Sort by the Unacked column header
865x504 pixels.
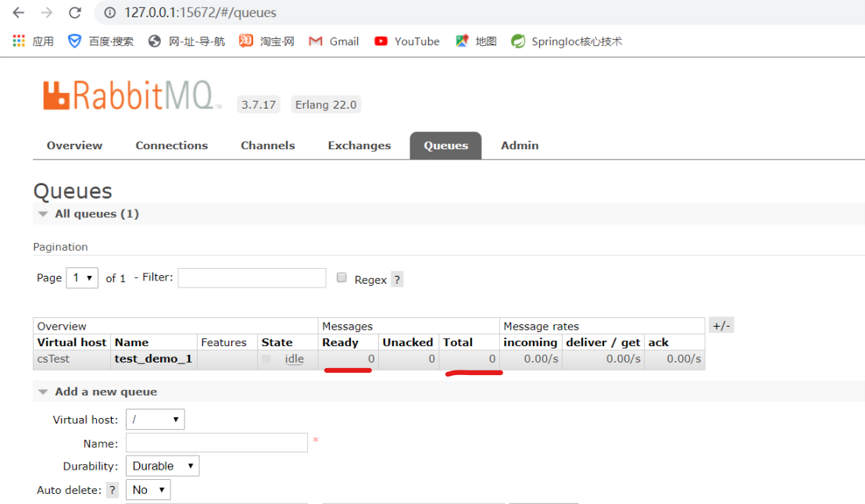tap(408, 342)
